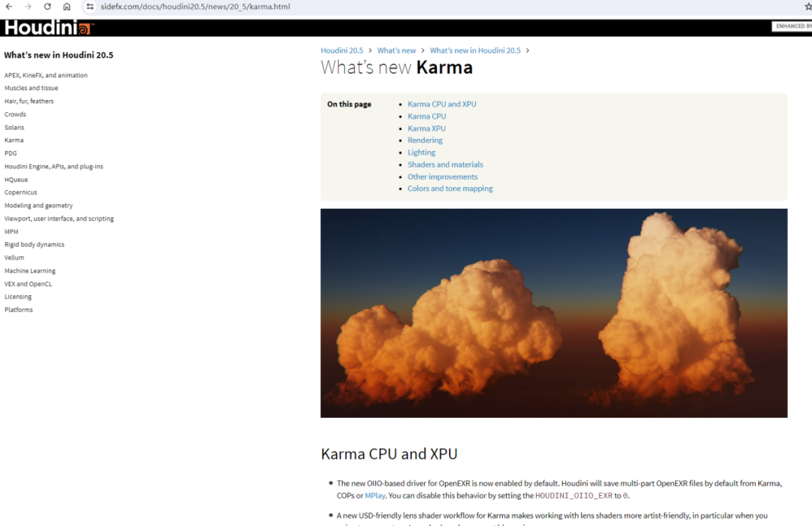The width and height of the screenshot is (812, 526).
Task: Open Solaris in sidebar
Action: pyautogui.click(x=14, y=127)
